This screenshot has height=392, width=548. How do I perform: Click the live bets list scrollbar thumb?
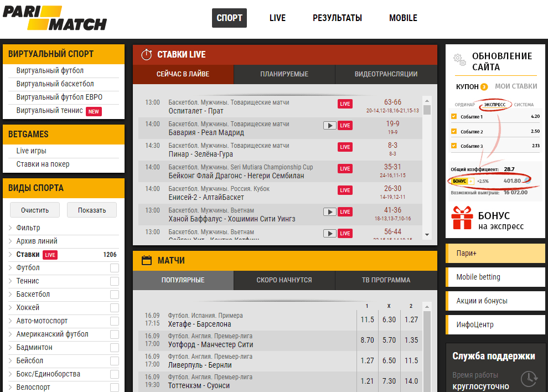pos(427,110)
